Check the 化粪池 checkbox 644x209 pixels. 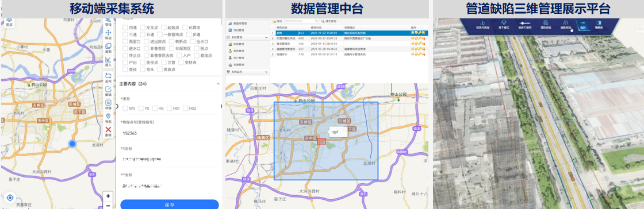[185, 28]
